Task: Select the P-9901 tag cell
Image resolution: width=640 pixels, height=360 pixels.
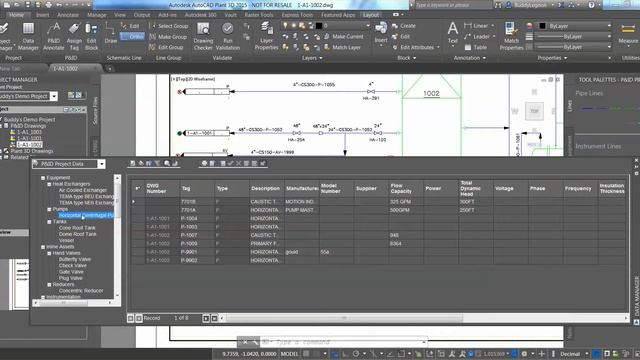Action: tap(197, 252)
